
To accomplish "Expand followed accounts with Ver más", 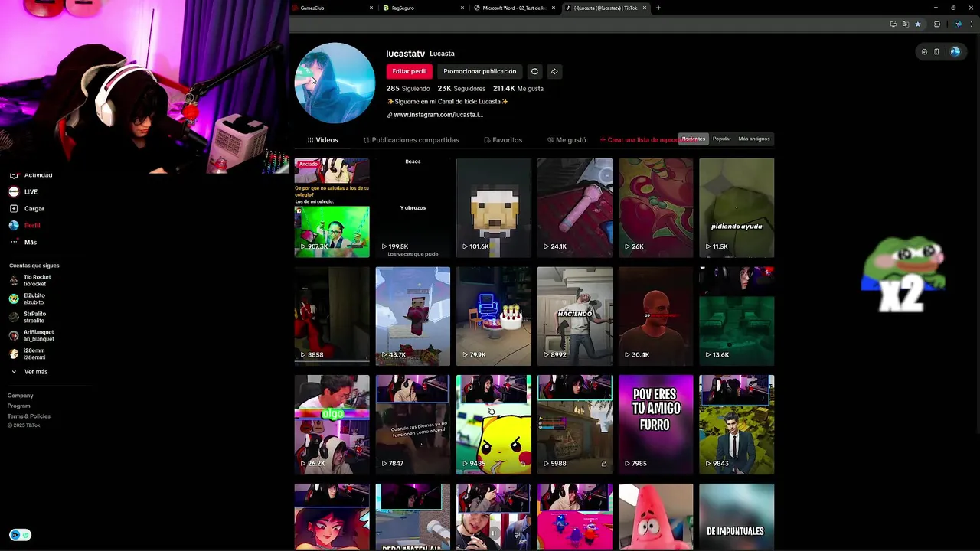I will coord(29,372).
